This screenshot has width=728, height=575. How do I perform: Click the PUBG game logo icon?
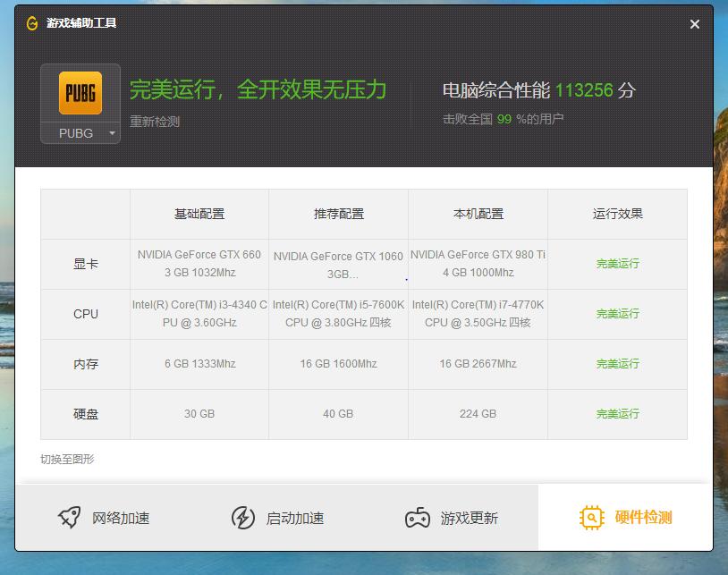coord(80,93)
